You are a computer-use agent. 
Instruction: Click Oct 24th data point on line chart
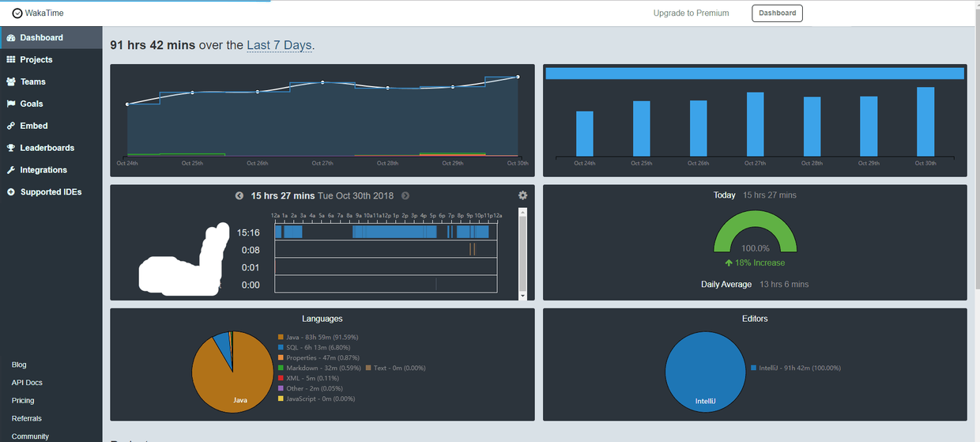coord(127,104)
